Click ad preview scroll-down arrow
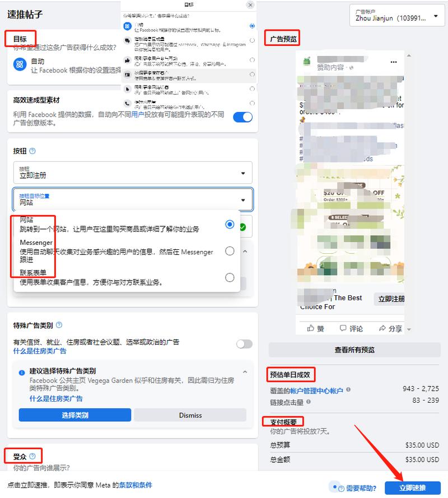The height and width of the screenshot is (498, 448). tap(409, 329)
